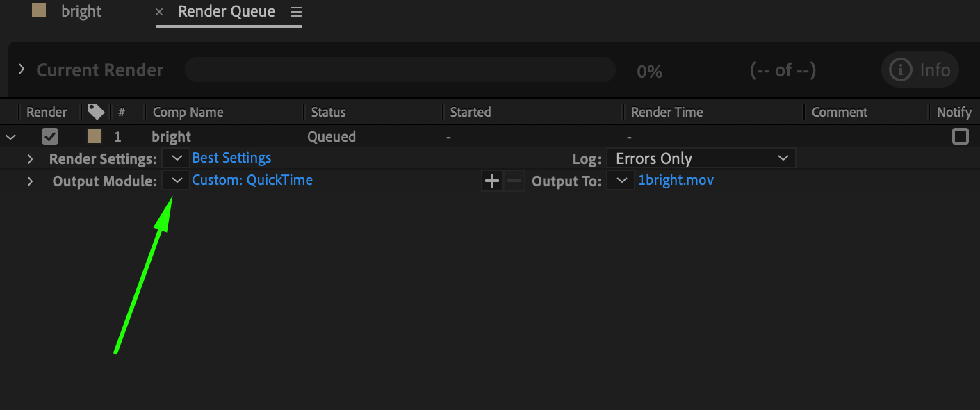Click the label tag column icon
Screen dimensions: 980x410
tap(95, 112)
